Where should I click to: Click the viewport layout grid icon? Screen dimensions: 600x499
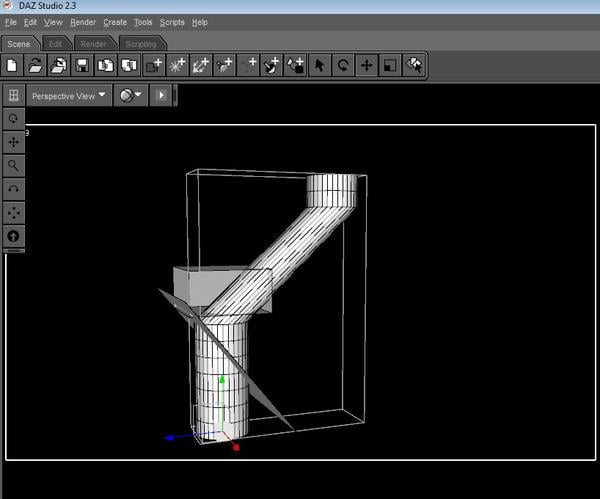pos(14,95)
